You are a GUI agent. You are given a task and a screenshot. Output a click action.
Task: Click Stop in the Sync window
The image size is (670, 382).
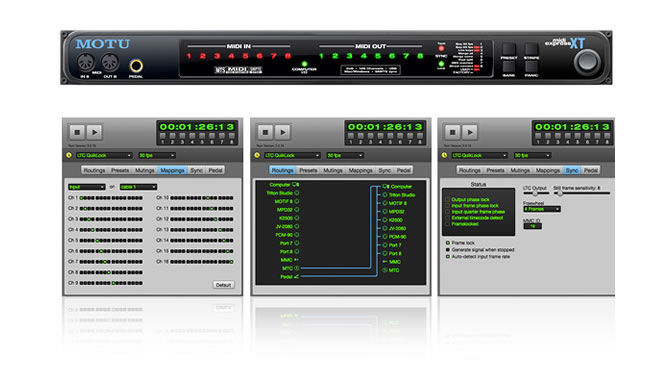[453, 132]
